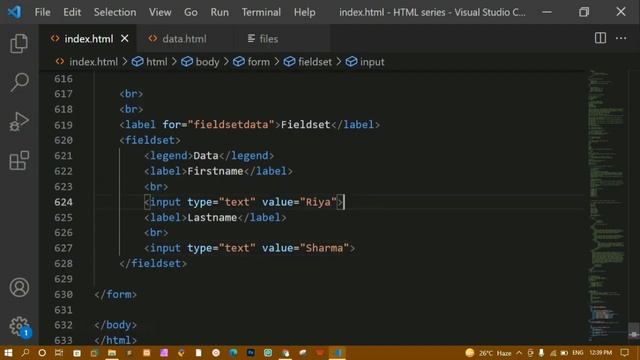Open the Selection menu
Image resolution: width=640 pixels, height=360 pixels.
coord(115,12)
